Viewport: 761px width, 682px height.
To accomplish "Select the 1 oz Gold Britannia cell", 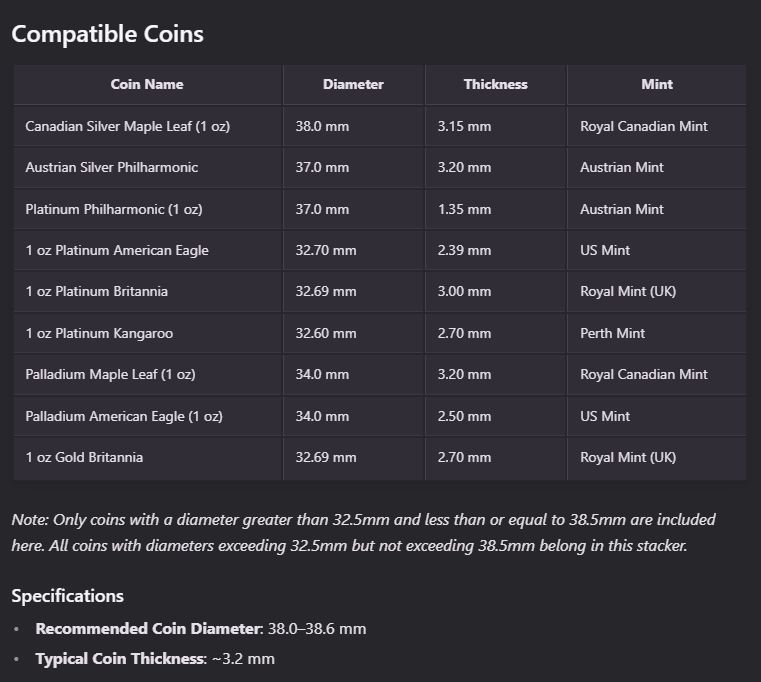I will (84, 458).
